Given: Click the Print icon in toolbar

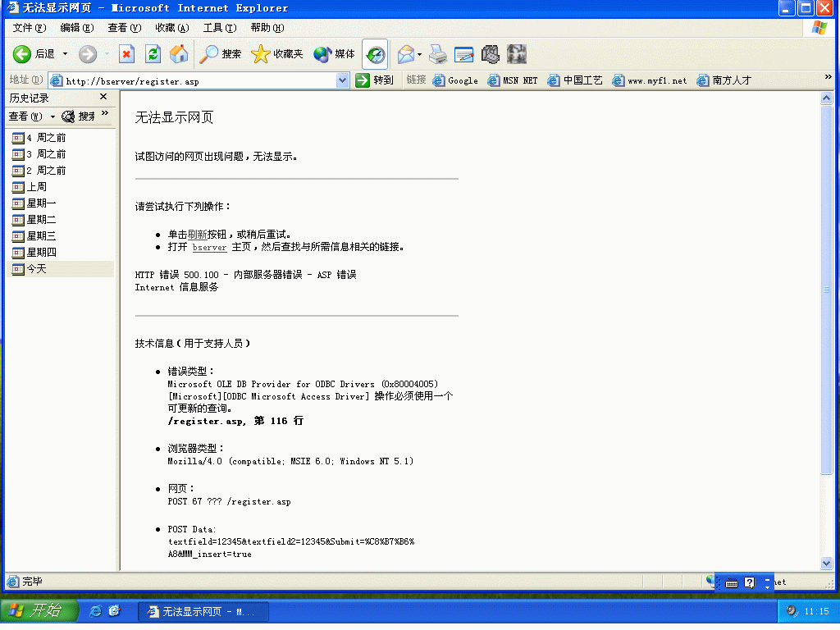Looking at the screenshot, I should (438, 54).
